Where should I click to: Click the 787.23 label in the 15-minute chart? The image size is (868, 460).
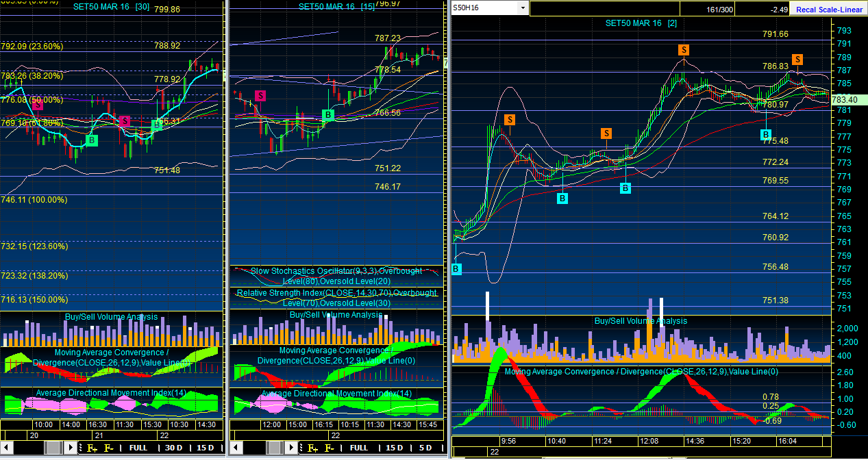388,38
